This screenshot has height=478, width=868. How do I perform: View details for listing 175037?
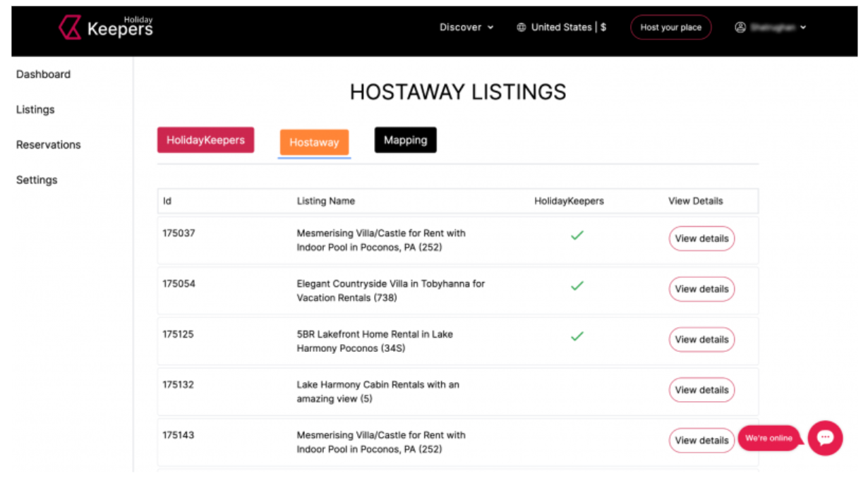click(x=701, y=238)
